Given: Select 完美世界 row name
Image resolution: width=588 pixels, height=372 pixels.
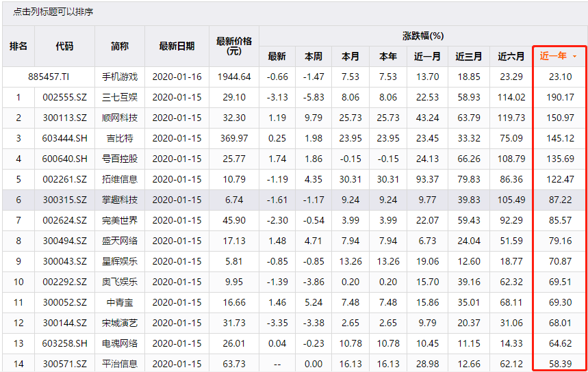Looking at the screenshot, I should click(x=120, y=220).
